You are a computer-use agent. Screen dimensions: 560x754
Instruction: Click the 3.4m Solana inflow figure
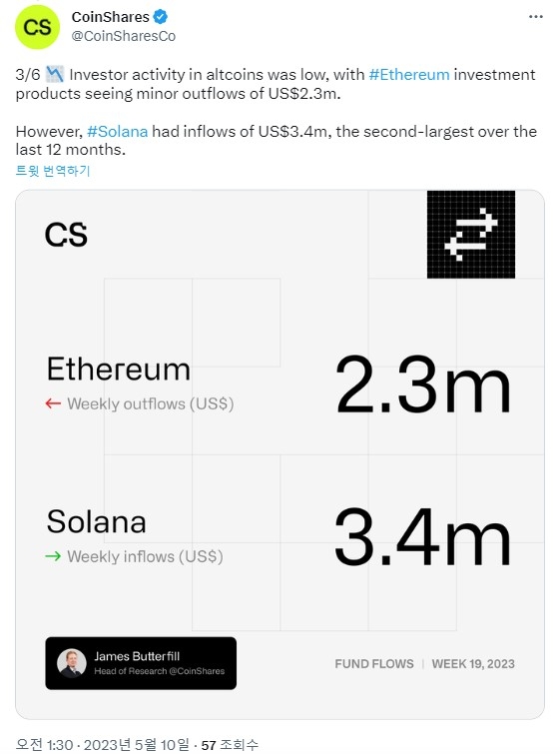click(423, 536)
